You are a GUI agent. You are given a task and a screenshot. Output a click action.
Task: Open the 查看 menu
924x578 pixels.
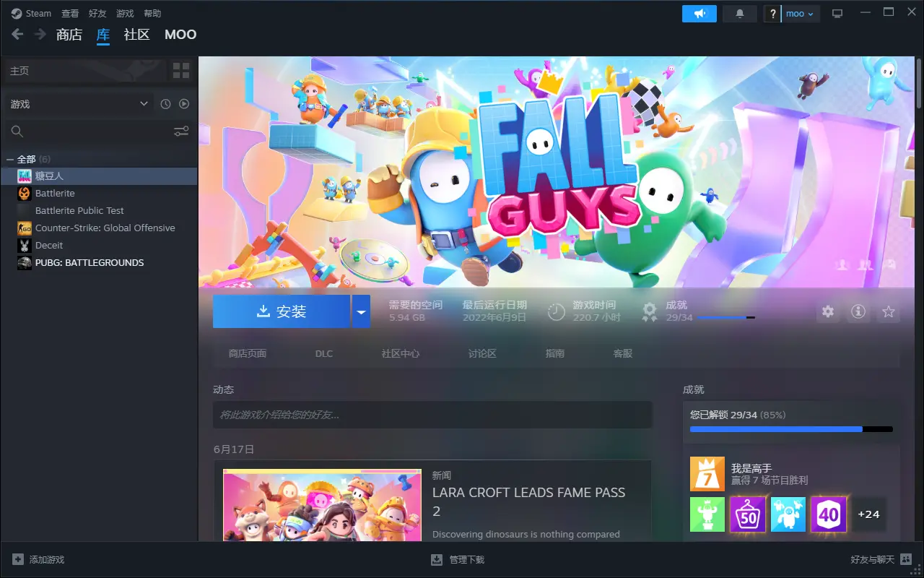70,14
